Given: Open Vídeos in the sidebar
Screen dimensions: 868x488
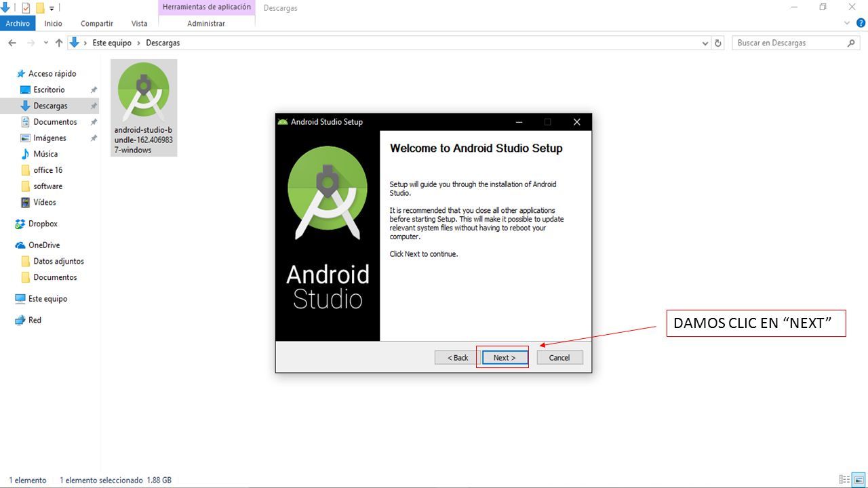Looking at the screenshot, I should [45, 202].
